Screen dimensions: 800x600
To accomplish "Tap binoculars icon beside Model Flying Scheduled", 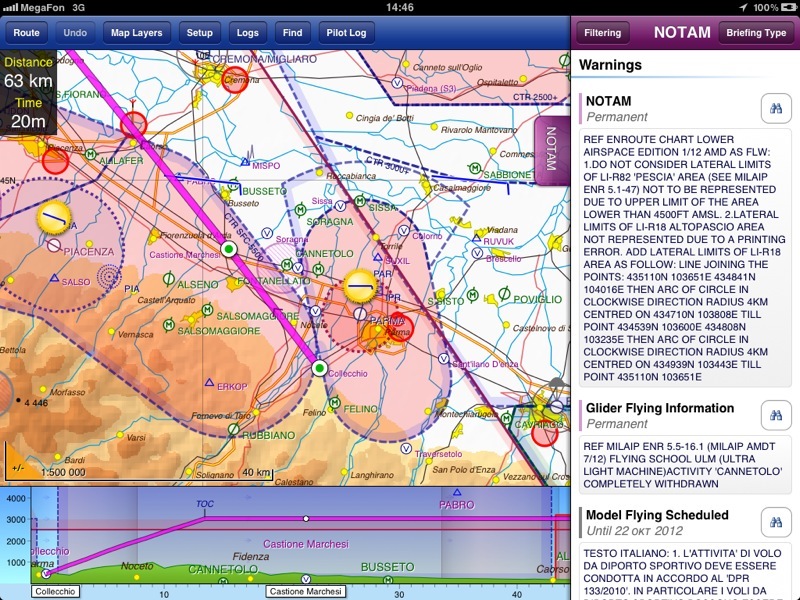I will pyautogui.click(x=770, y=521).
